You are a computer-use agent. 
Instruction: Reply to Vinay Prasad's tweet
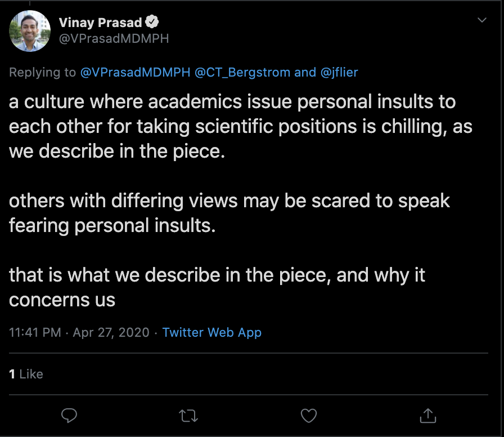(69, 416)
